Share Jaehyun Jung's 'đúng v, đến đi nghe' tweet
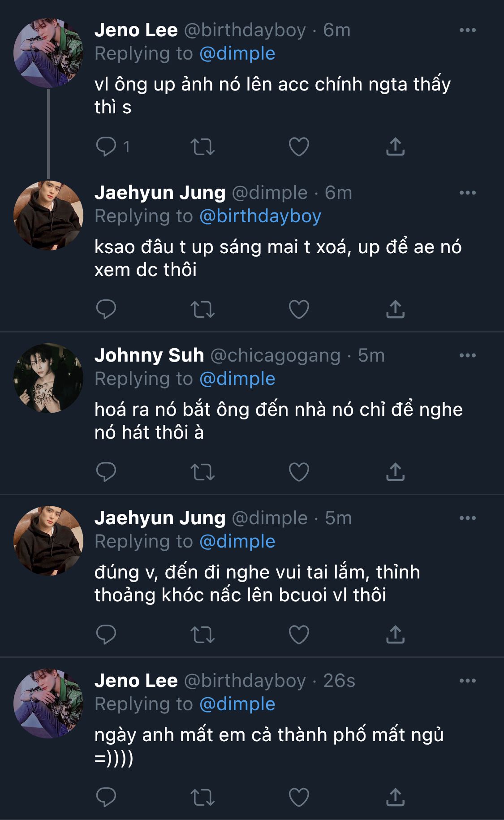The image size is (504, 820). click(x=395, y=634)
